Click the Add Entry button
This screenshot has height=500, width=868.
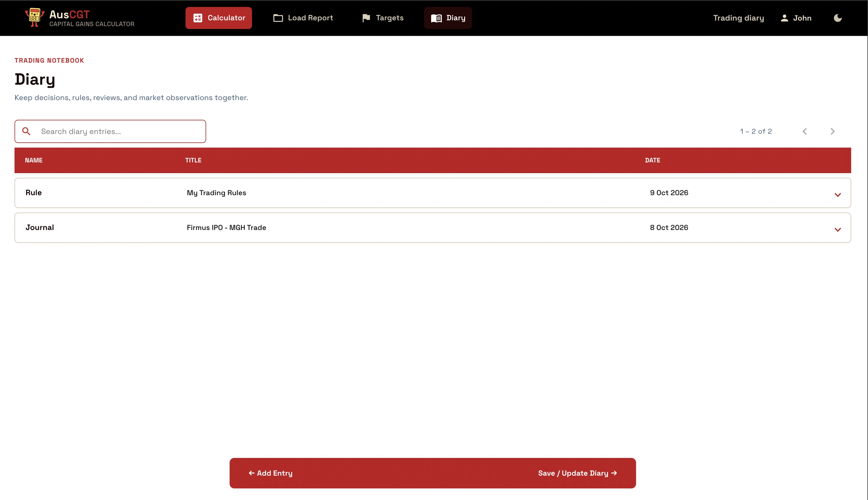click(271, 473)
